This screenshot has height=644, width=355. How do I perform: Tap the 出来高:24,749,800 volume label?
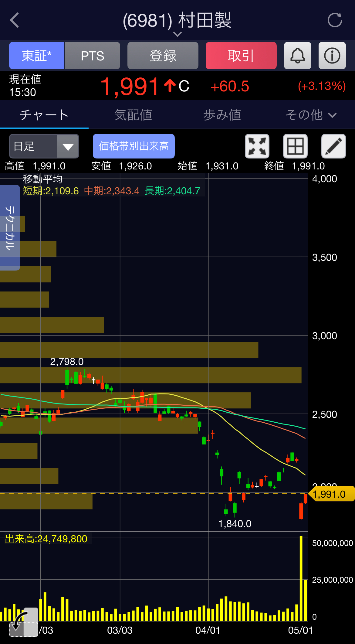[x=46, y=539]
